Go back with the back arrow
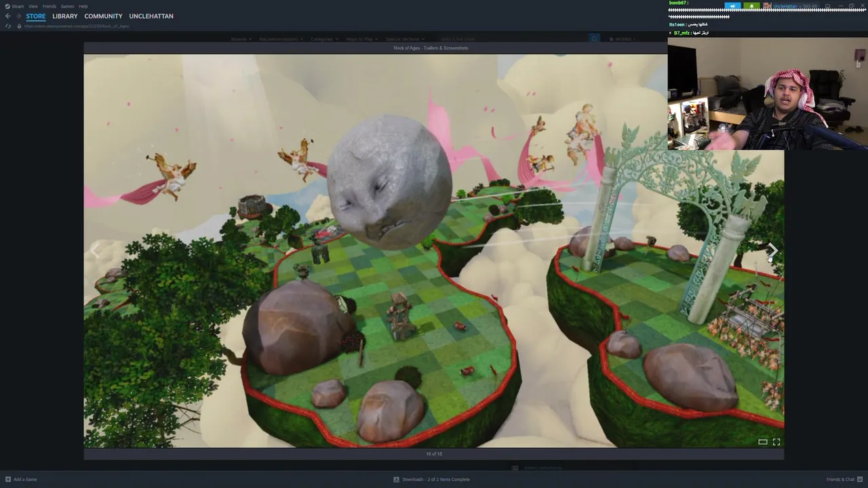The image size is (868, 488). 8,16
